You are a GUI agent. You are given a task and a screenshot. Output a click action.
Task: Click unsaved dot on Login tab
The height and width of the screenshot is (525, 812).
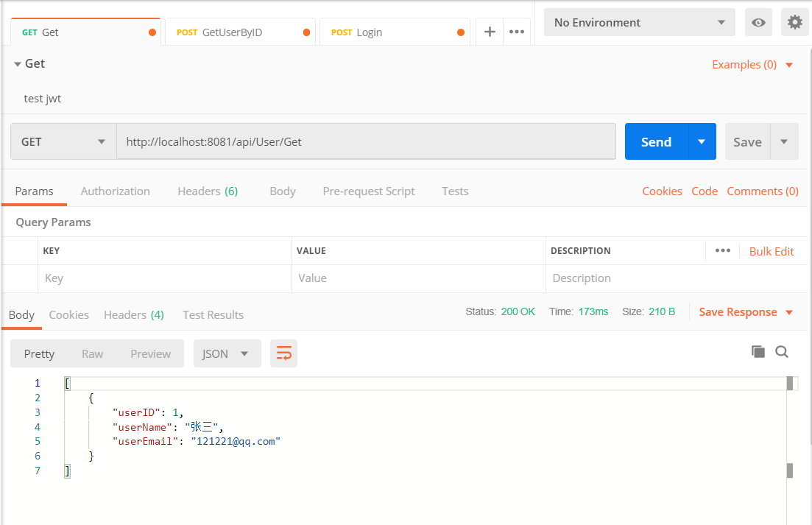[461, 32]
